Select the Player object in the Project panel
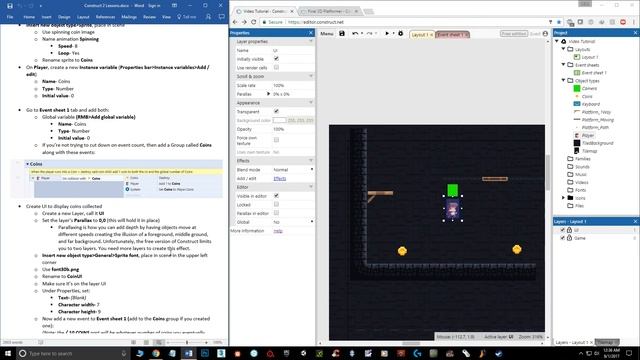 (588, 136)
